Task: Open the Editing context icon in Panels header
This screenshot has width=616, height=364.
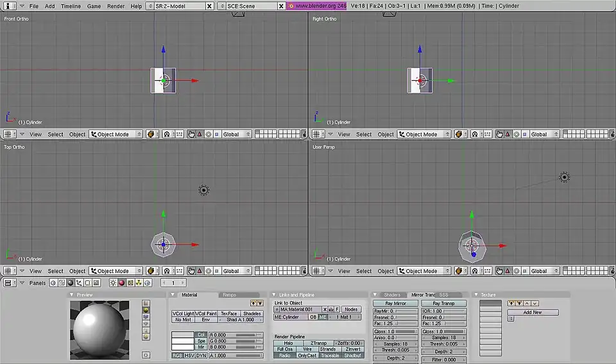Action: click(x=87, y=283)
